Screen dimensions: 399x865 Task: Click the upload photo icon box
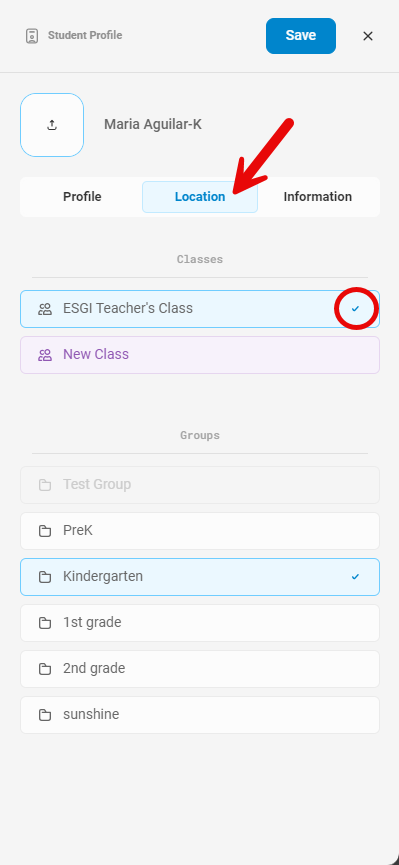[x=52, y=125]
